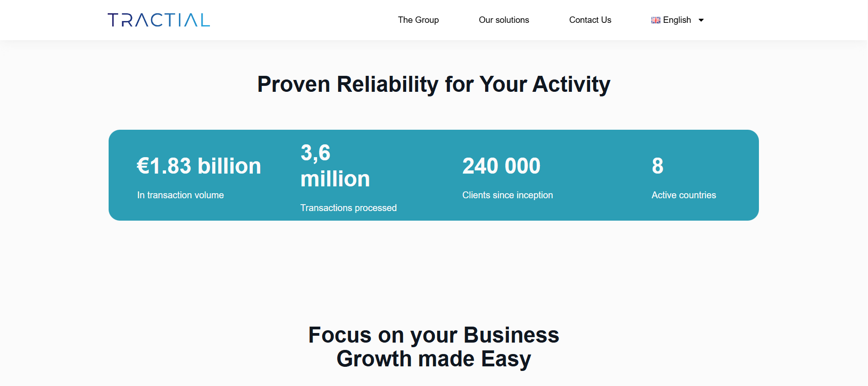This screenshot has height=386, width=868.
Task: Select the Clients since inception label
Action: pyautogui.click(x=507, y=195)
